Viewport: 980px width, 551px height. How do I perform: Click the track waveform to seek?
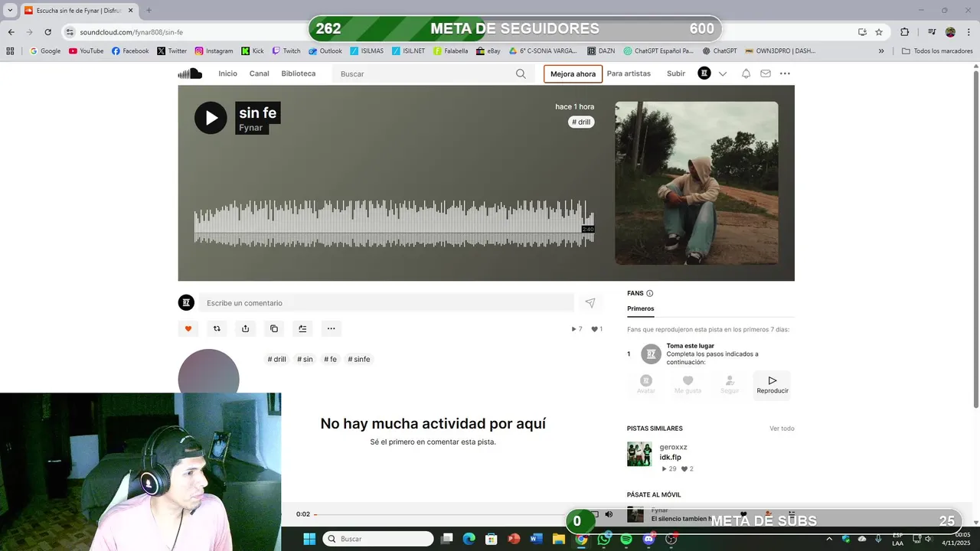tap(394, 223)
